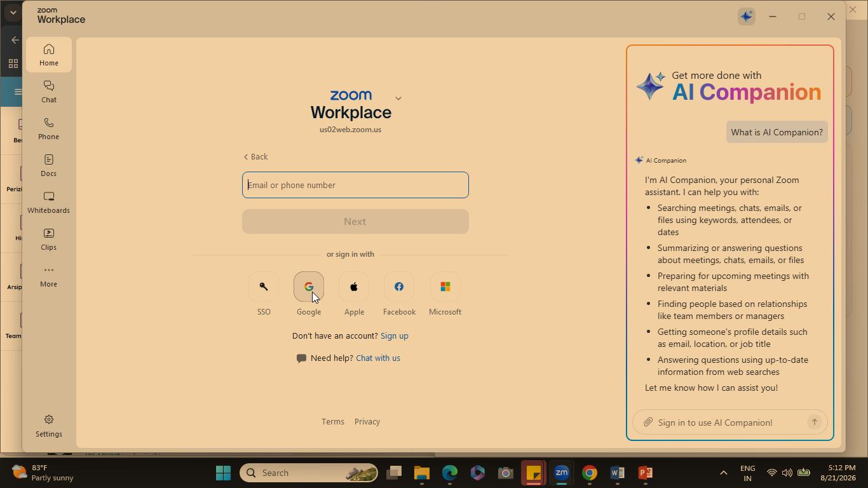Viewport: 868px width, 488px height.
Task: Select the Home tab in sidebar
Action: [49, 55]
